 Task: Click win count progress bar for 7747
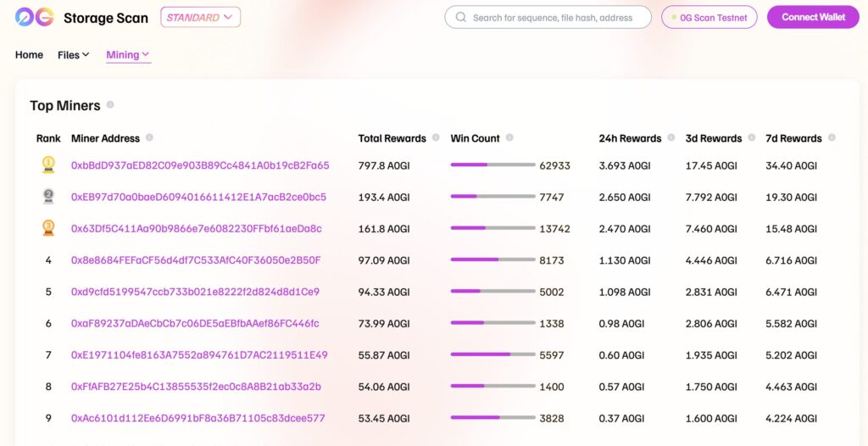492,197
